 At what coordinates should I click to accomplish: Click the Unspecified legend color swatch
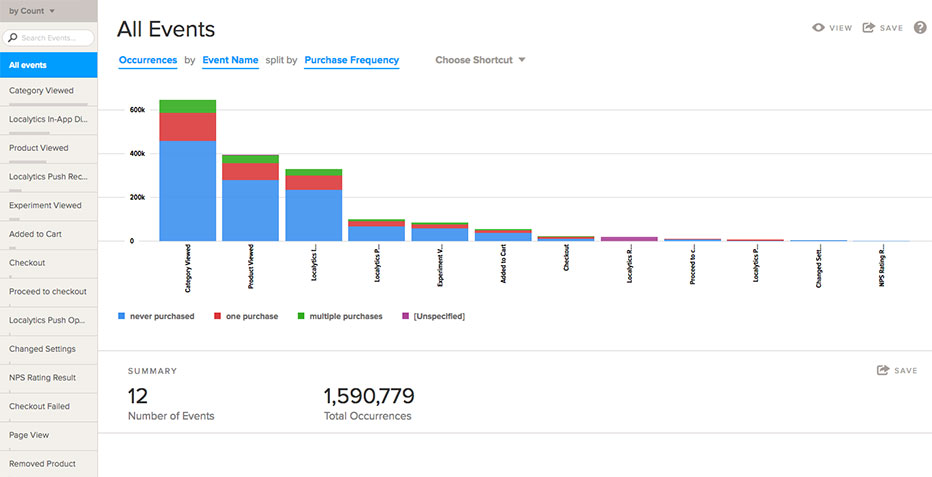click(x=405, y=316)
